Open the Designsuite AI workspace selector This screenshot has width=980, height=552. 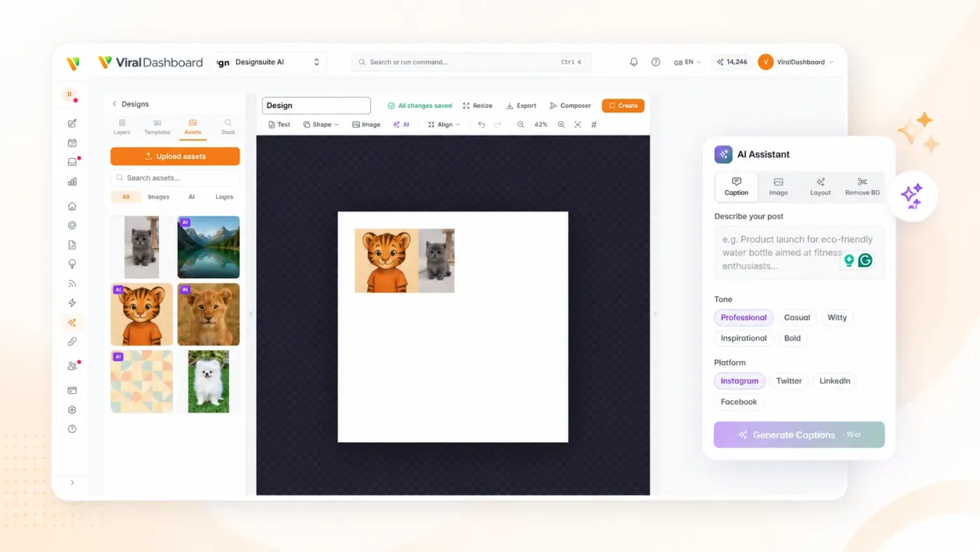(x=269, y=62)
